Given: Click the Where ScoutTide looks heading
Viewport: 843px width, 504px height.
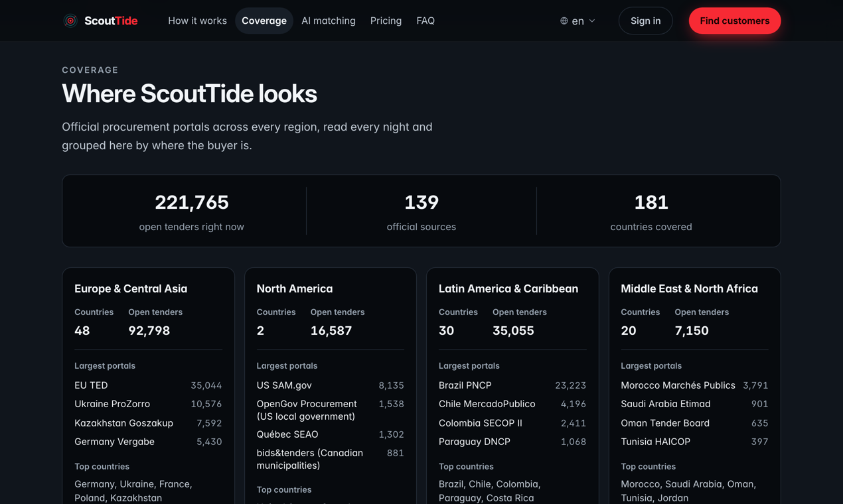Looking at the screenshot, I should (x=189, y=94).
